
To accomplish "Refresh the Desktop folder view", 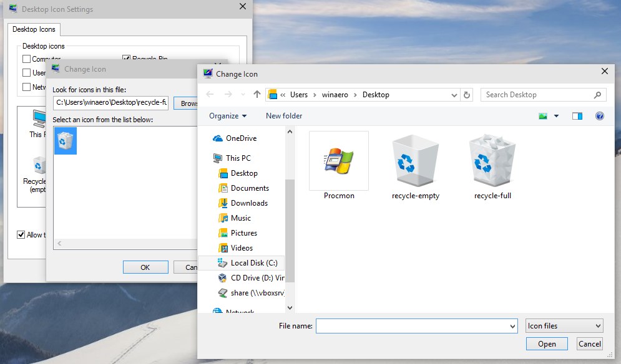I will [467, 94].
